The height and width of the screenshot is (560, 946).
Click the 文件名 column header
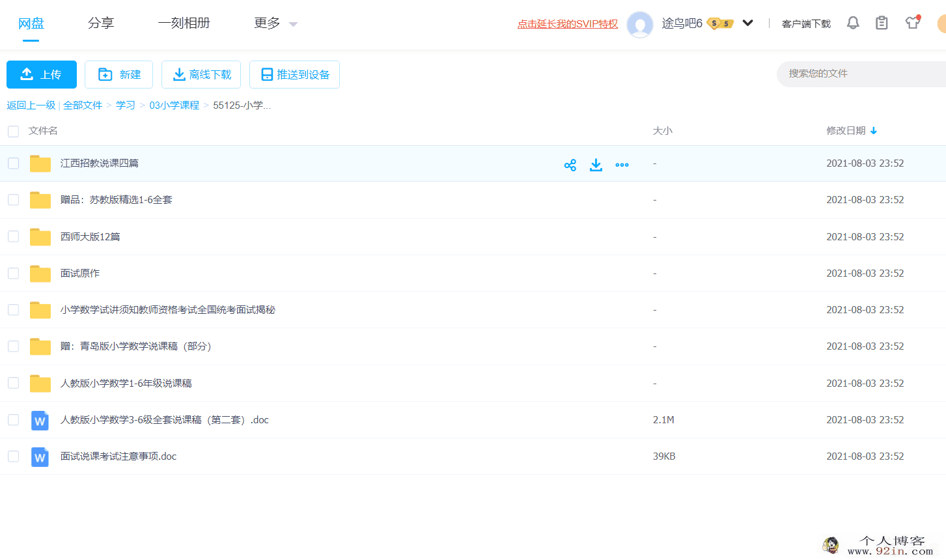click(43, 131)
